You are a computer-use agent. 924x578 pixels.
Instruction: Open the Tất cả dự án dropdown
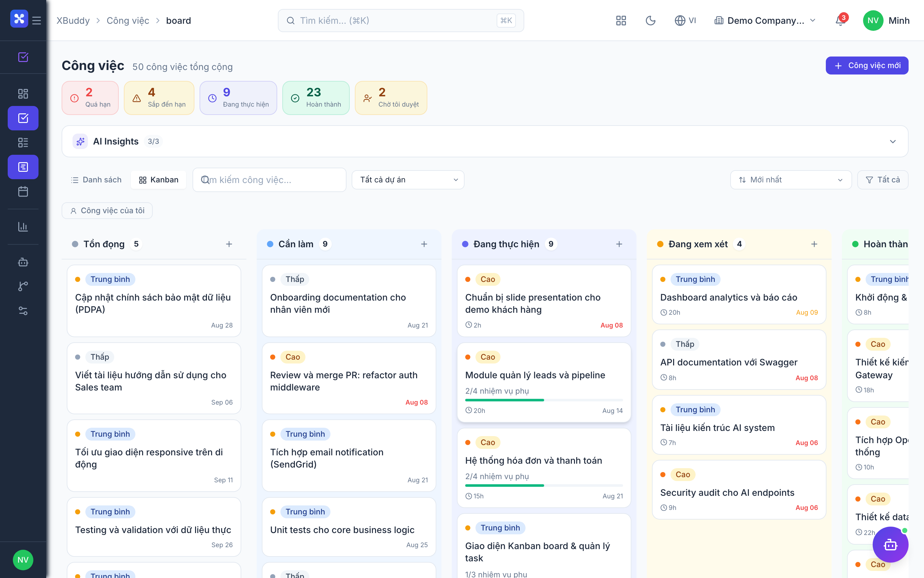pos(408,180)
